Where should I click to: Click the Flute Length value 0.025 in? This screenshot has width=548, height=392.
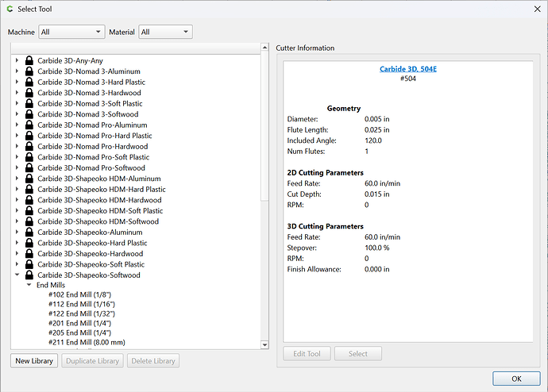376,130
